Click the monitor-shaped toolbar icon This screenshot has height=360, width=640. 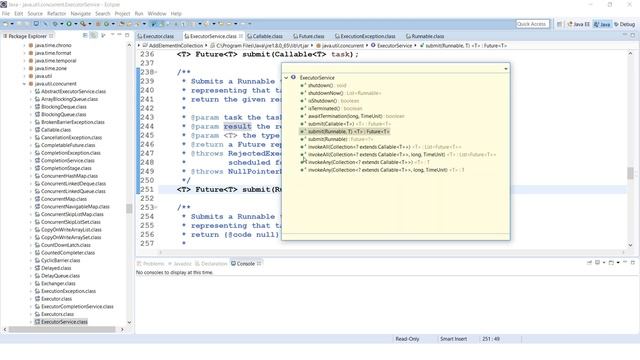pos(36,24)
